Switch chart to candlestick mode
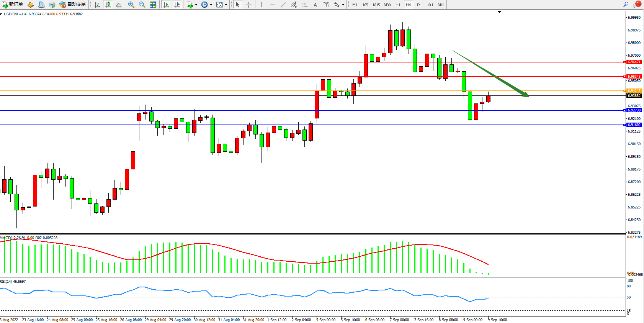The width and height of the screenshot is (644, 323). point(108,5)
